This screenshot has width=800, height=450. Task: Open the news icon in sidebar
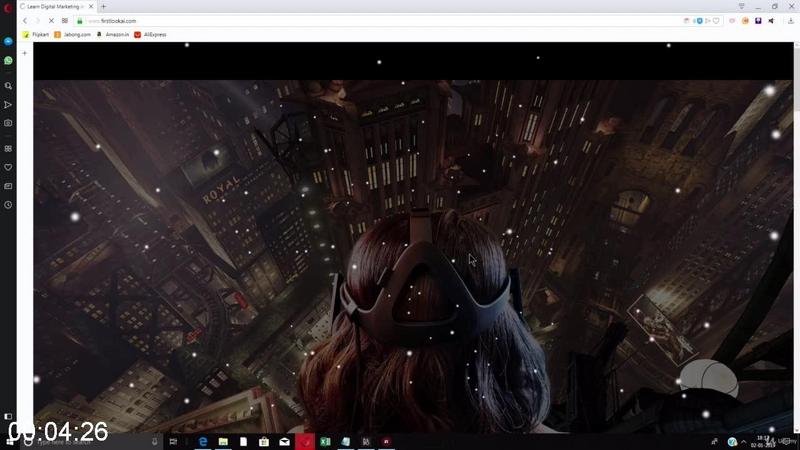(8, 186)
